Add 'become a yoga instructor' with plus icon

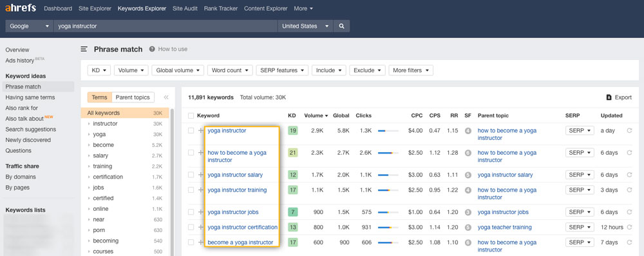coord(200,242)
